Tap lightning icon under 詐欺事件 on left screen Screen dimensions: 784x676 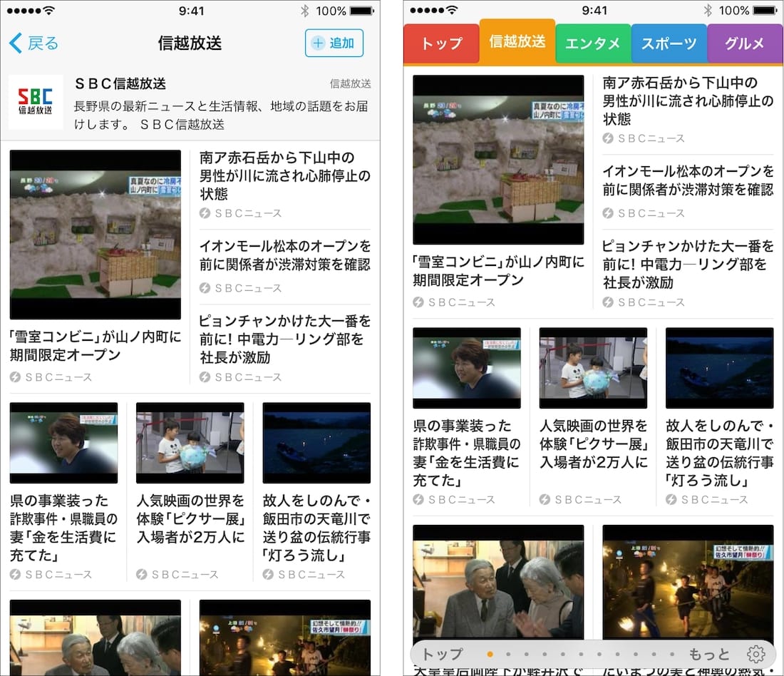pyautogui.click(x=15, y=575)
